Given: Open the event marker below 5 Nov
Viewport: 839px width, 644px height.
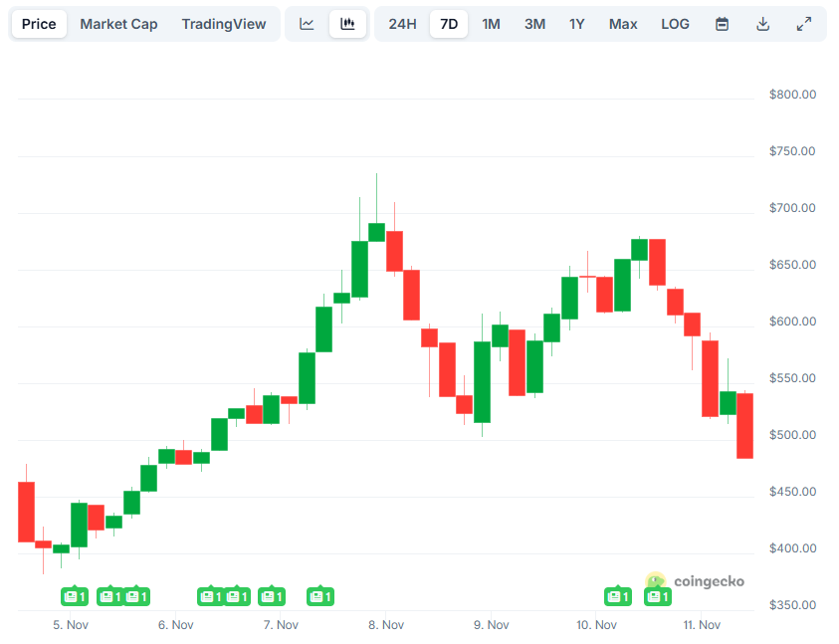Looking at the screenshot, I should click(x=75, y=595).
